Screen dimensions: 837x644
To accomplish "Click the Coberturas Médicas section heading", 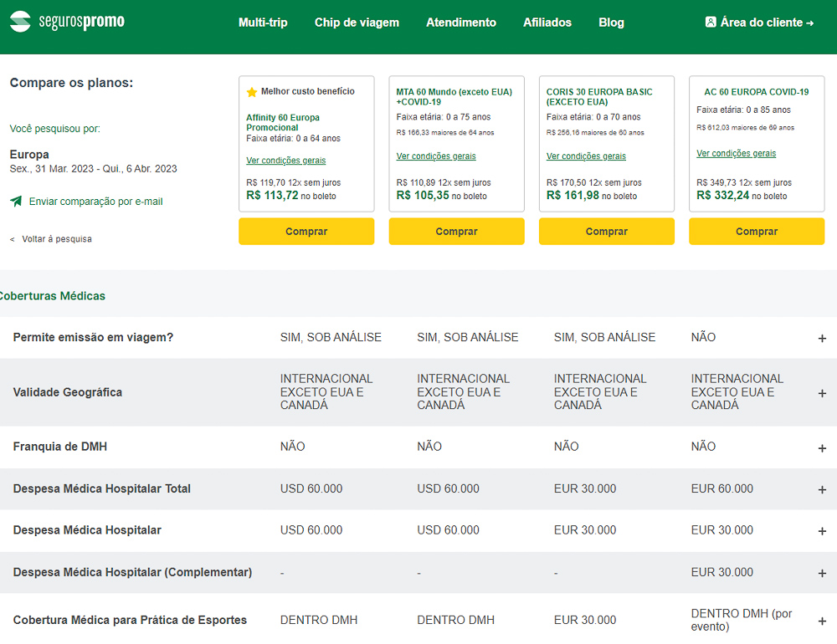I will [52, 295].
